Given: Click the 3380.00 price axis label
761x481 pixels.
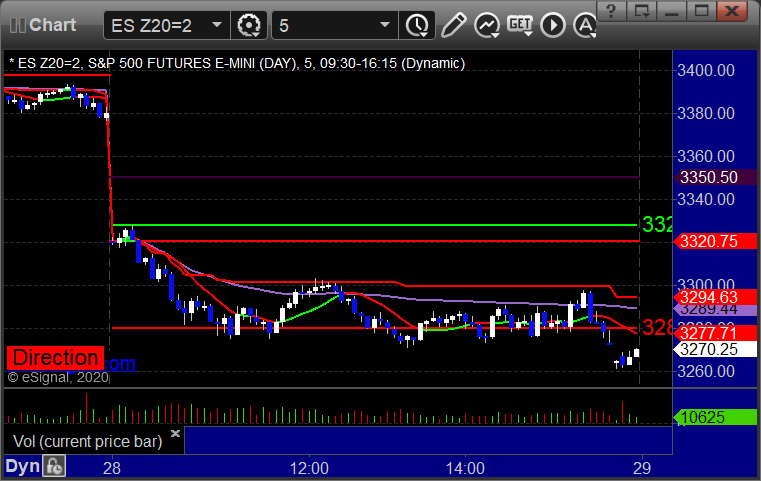Looking at the screenshot, I should pos(706,114).
